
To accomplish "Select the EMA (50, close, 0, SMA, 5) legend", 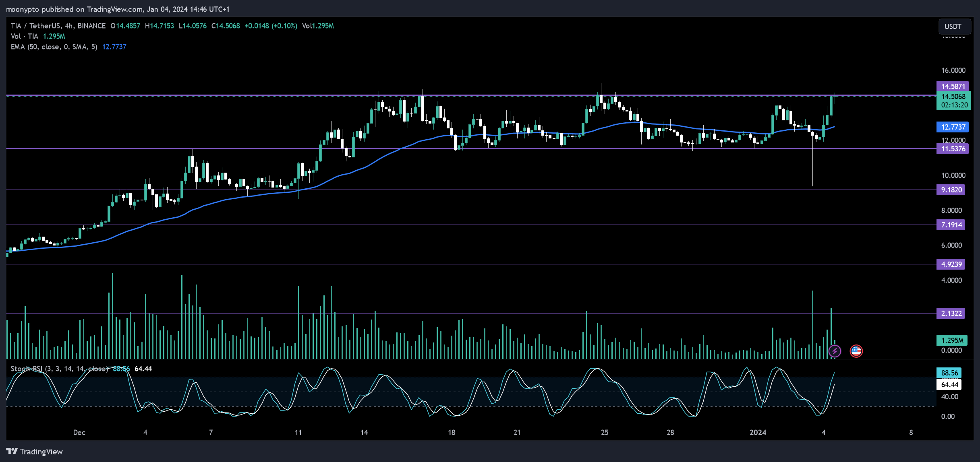I will (x=54, y=47).
